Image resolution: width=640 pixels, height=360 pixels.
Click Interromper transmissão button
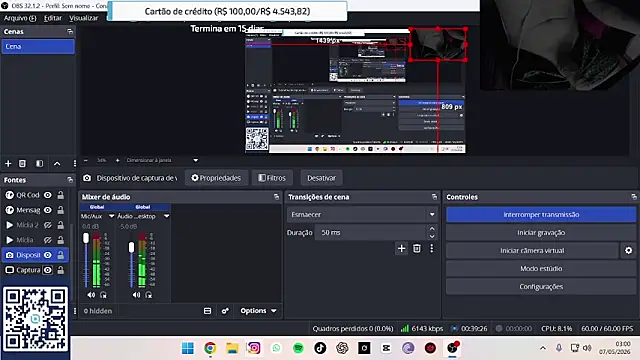(x=541, y=215)
